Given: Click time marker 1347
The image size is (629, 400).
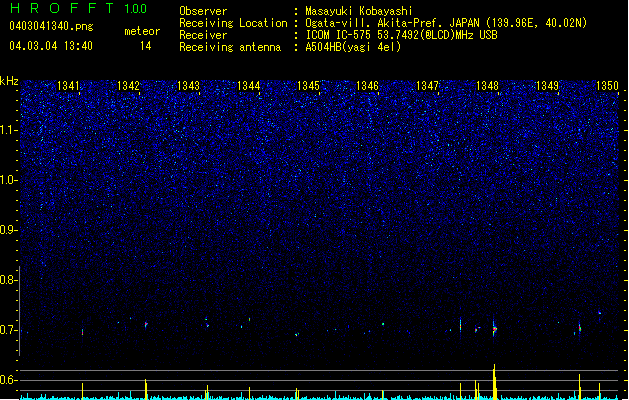Looking at the screenshot, I should 428,85.
